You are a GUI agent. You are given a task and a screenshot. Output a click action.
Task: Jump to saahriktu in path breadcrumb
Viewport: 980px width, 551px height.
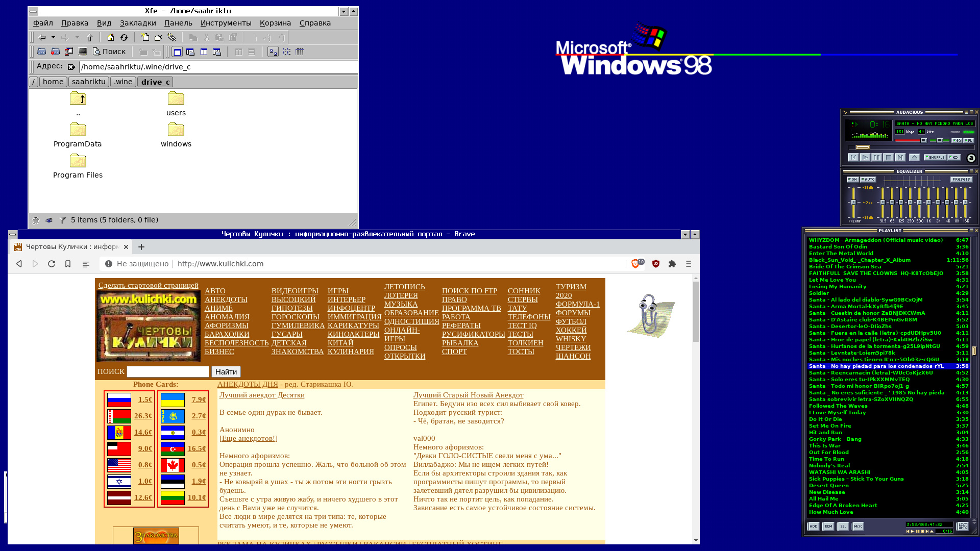tap(89, 82)
